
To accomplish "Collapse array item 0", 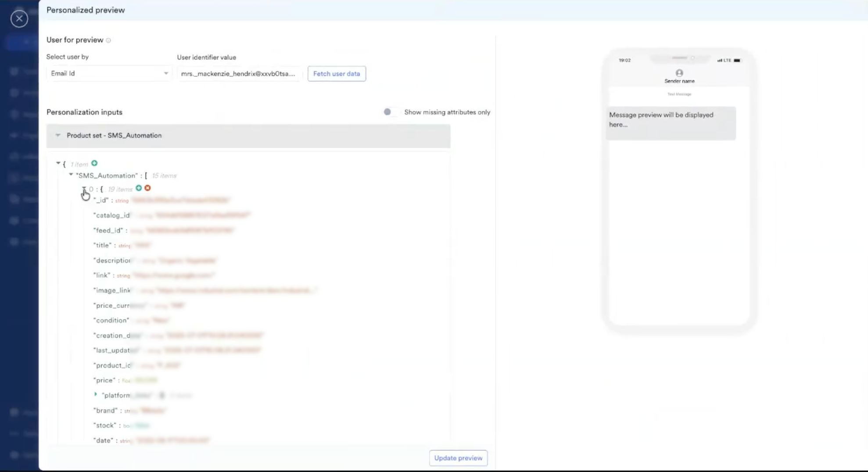I will 84,189.
